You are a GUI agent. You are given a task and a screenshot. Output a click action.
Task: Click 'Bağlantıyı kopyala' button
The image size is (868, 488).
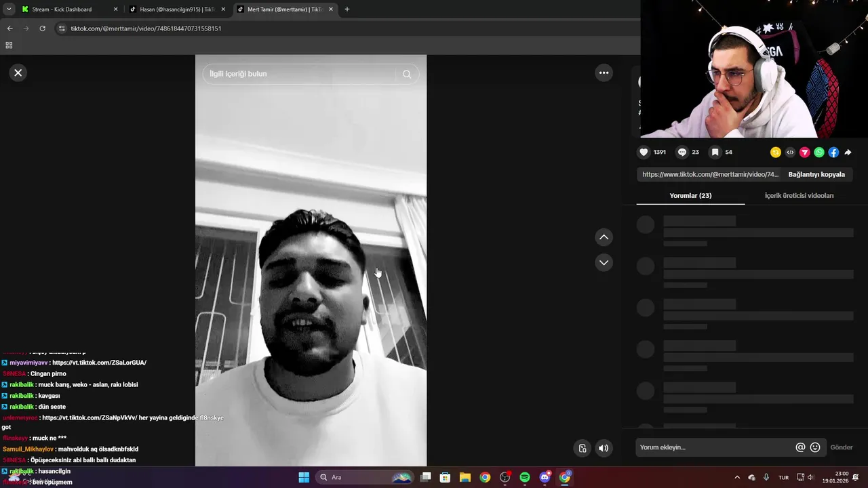tap(816, 174)
